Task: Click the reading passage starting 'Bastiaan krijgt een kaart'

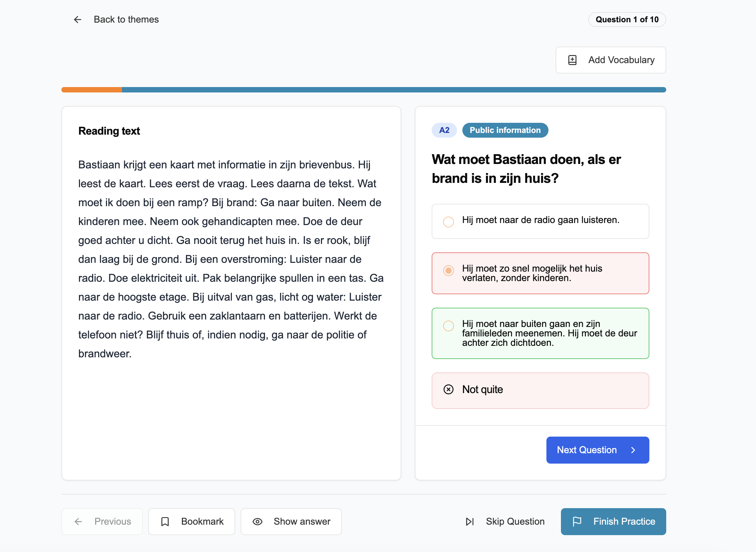Action: click(x=231, y=259)
